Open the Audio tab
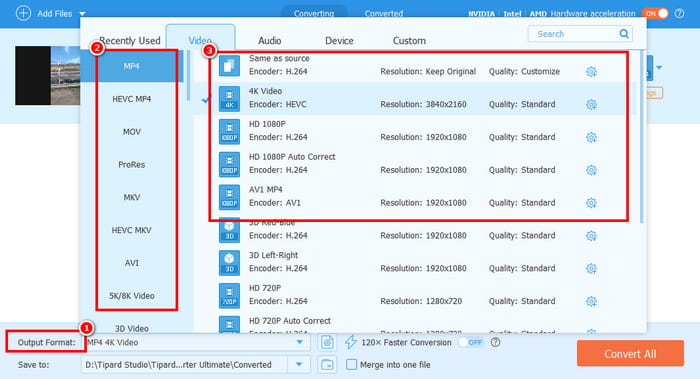Image resolution: width=700 pixels, height=379 pixels. [270, 41]
